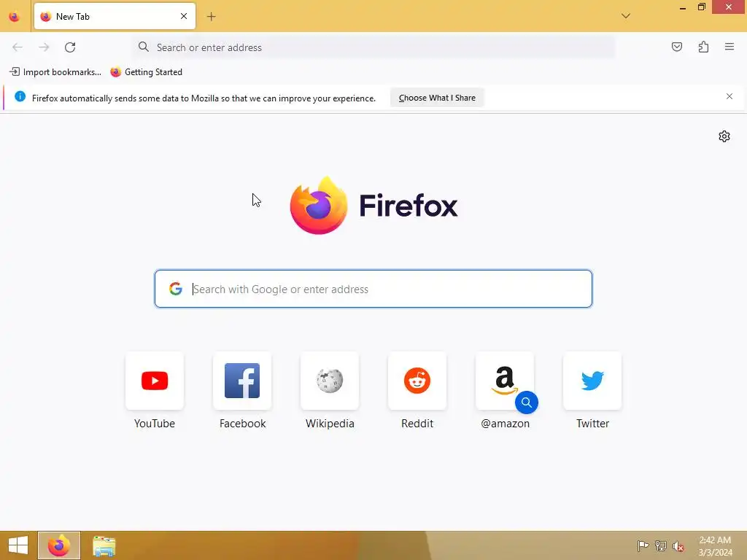Open the Twitter shortcut tile
The image size is (747, 560).
592,381
